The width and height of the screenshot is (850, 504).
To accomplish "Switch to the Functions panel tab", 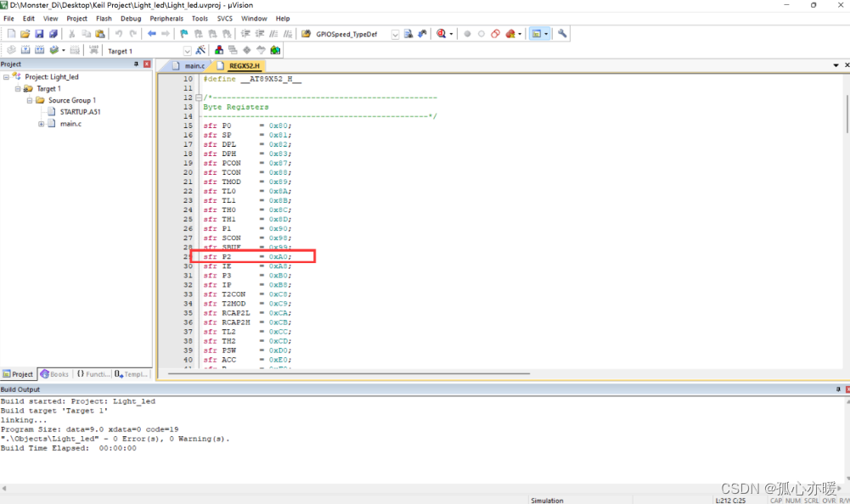I will click(x=93, y=374).
